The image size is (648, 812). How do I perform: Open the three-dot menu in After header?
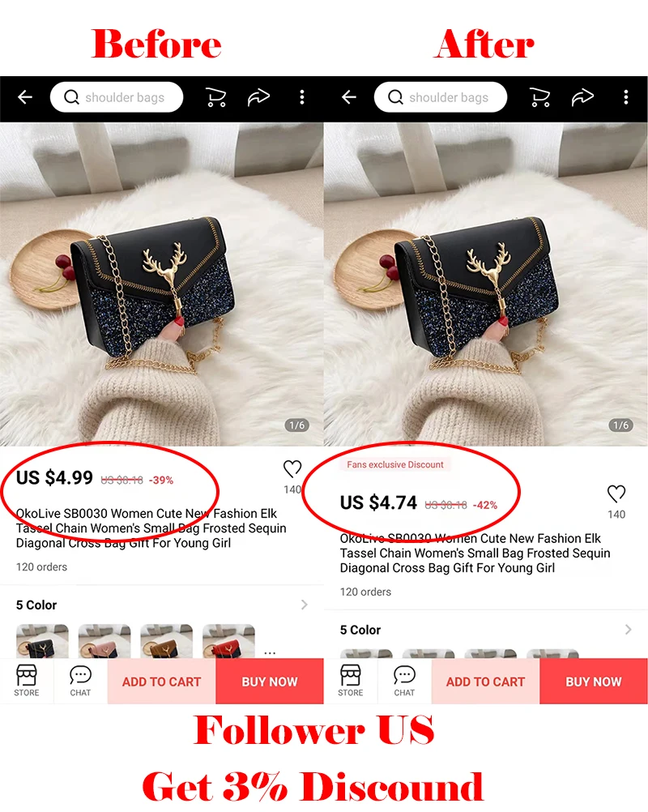626,96
